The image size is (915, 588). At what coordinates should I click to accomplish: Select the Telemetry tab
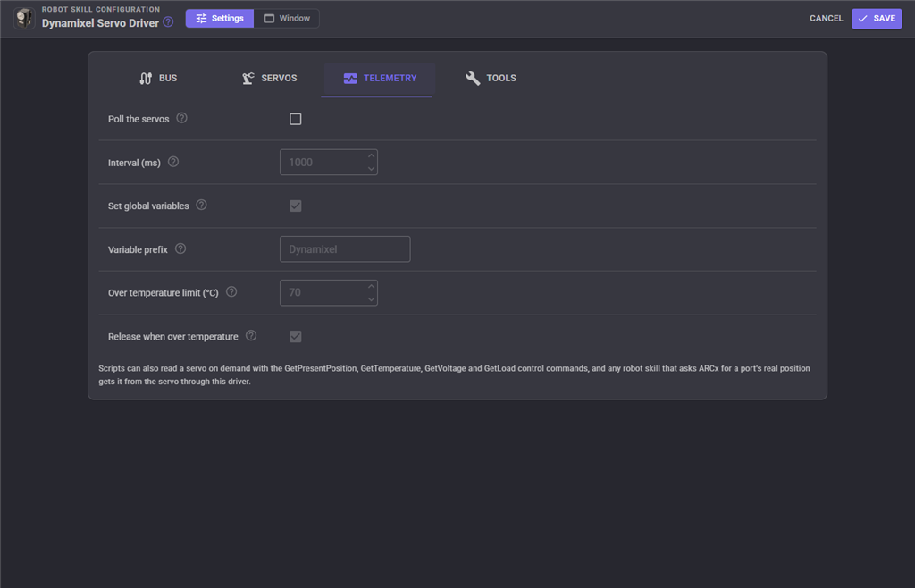379,78
